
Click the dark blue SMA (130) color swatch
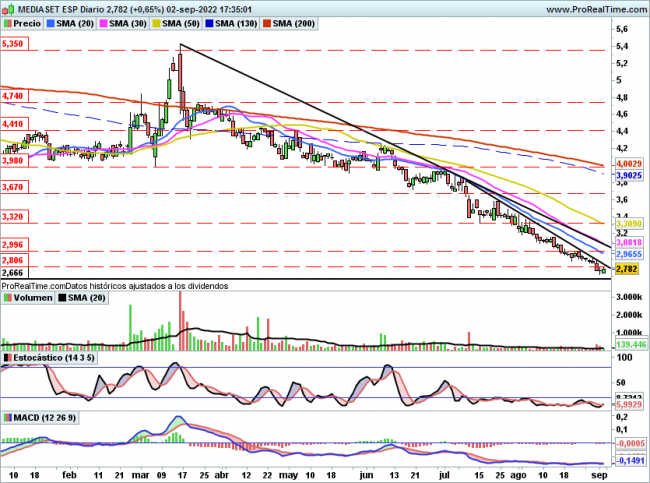[x=209, y=24]
